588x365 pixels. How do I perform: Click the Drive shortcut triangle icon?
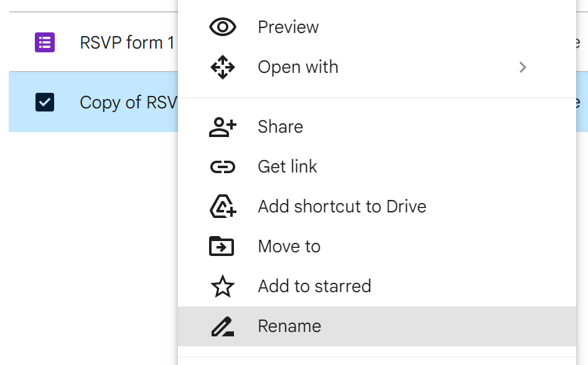point(223,207)
